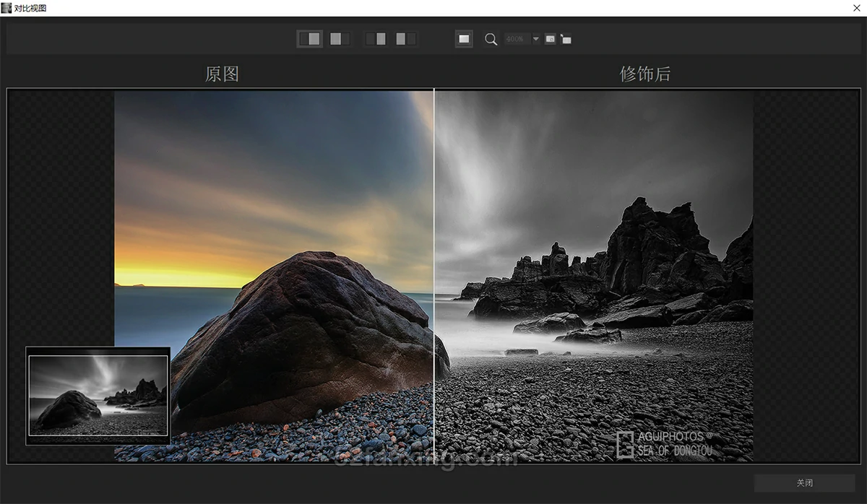Click the navigator thumbnail preview
This screenshot has height=504, width=867.
click(x=98, y=395)
